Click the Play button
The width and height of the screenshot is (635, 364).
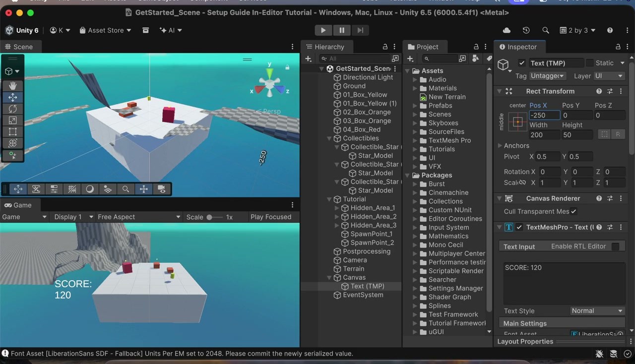point(323,30)
